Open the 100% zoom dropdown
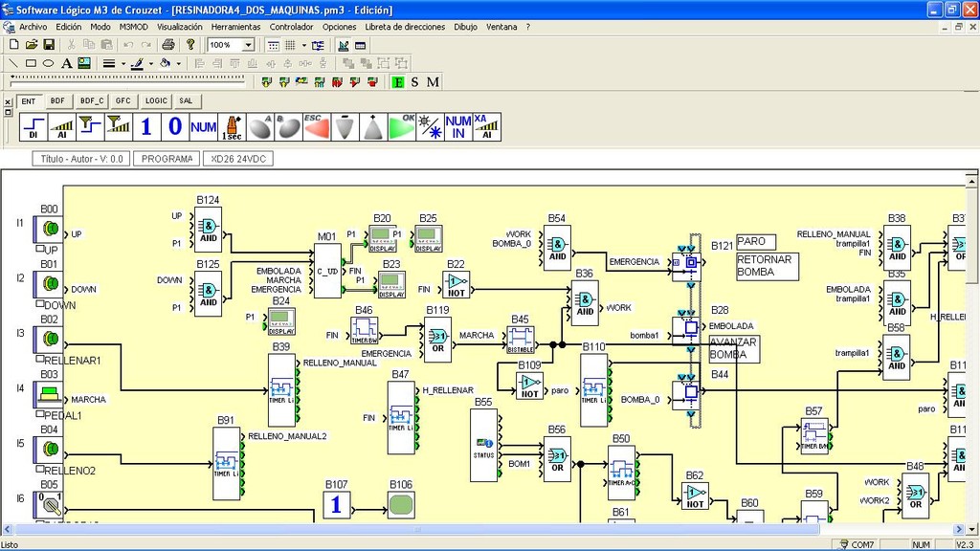The width and height of the screenshot is (980, 551). tap(249, 45)
